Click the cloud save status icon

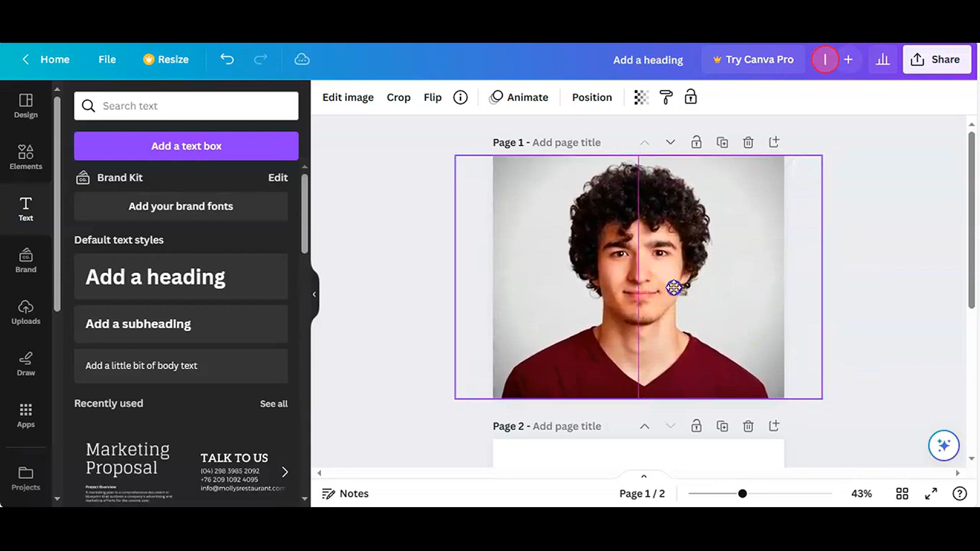tap(302, 59)
